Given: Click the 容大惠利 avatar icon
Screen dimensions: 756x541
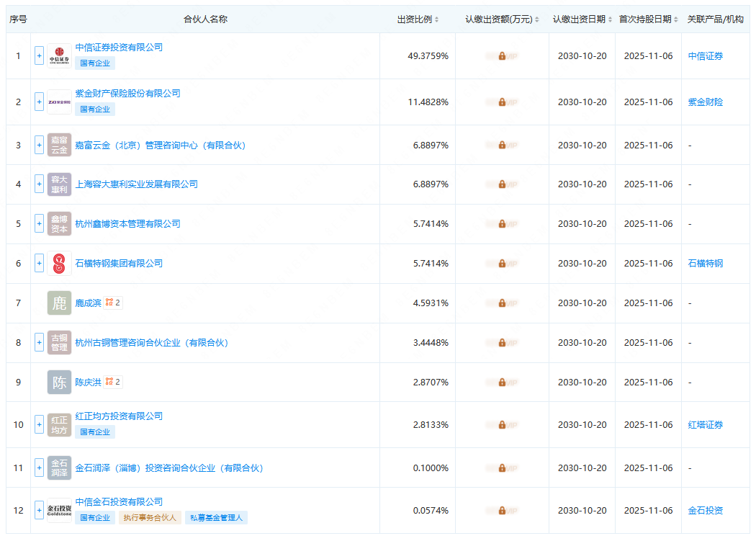Looking at the screenshot, I should click(59, 184).
